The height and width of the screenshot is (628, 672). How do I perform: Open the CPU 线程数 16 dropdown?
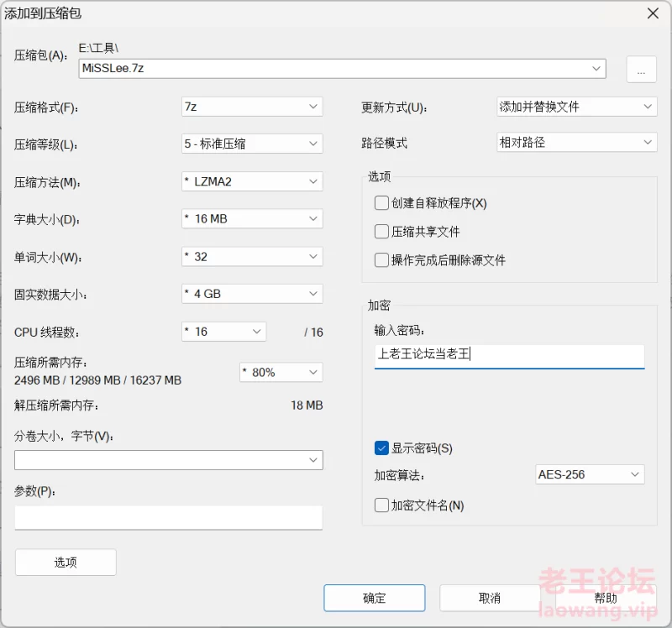223,331
